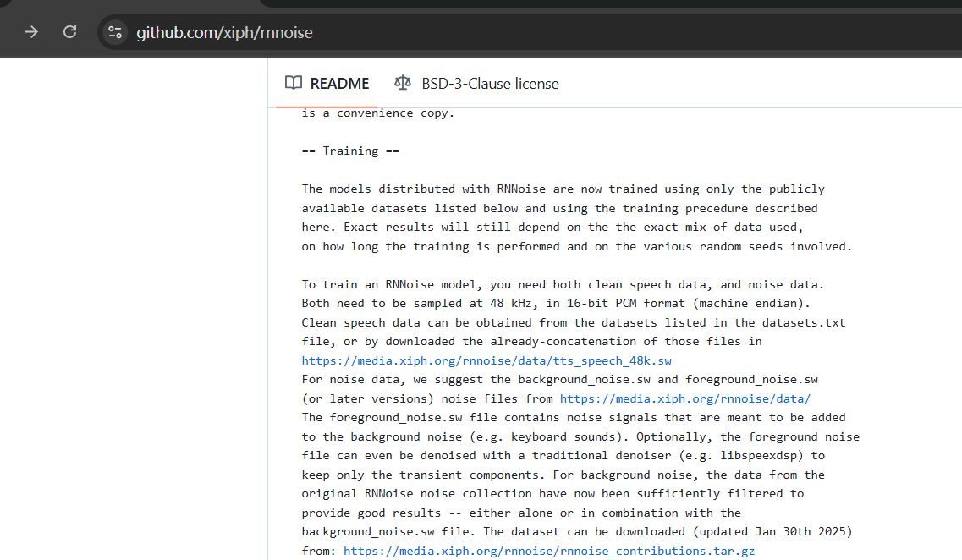Click line 'keep only the transient components'
The image size is (962, 560).
point(563,475)
